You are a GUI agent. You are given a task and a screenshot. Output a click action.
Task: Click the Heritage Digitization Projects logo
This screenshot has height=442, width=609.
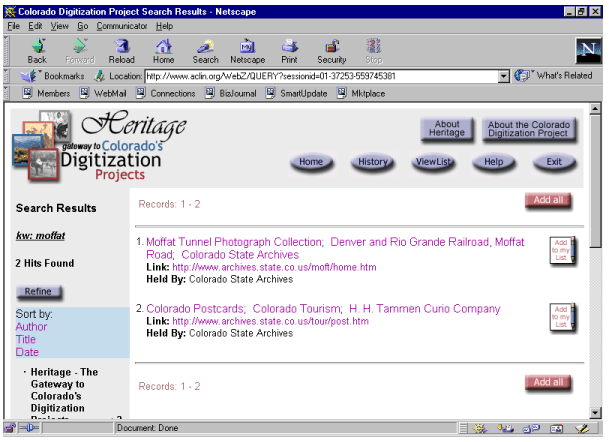pos(99,146)
